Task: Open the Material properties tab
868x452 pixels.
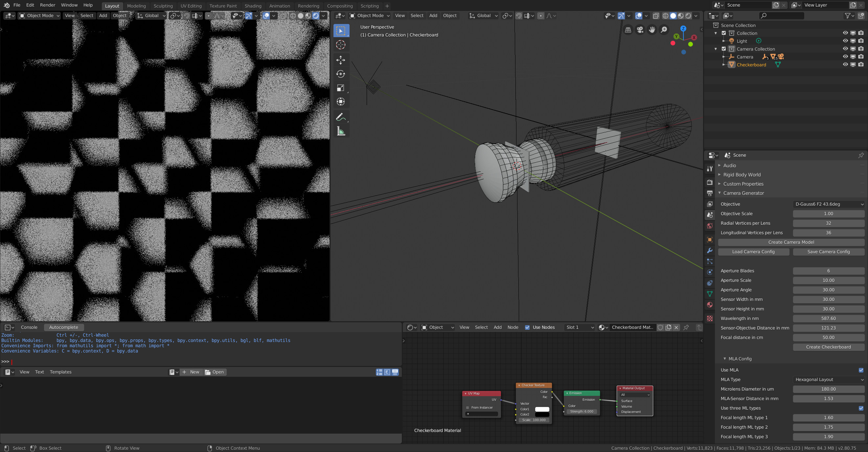Action: click(x=710, y=305)
